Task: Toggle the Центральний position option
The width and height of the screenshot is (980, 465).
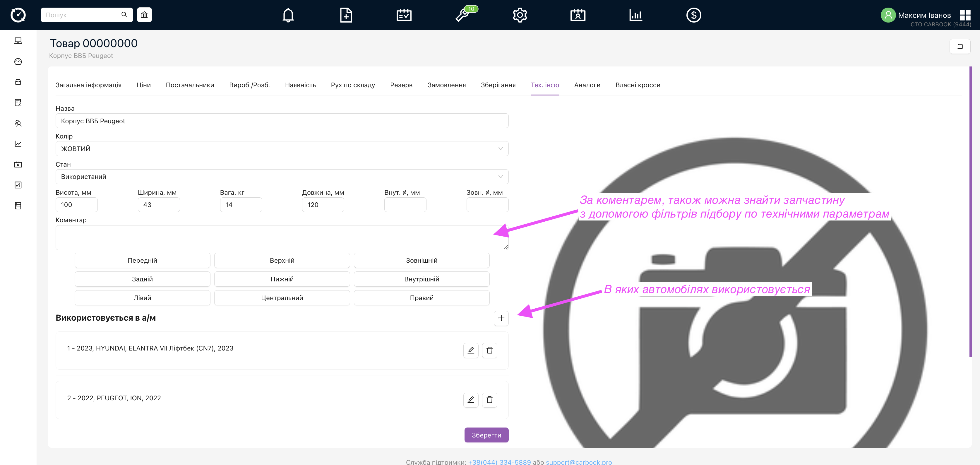Action: pyautogui.click(x=282, y=298)
